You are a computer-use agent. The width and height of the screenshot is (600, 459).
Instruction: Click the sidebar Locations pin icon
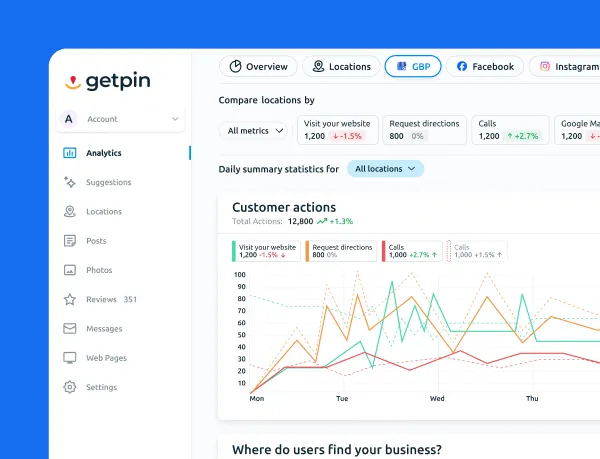point(70,212)
